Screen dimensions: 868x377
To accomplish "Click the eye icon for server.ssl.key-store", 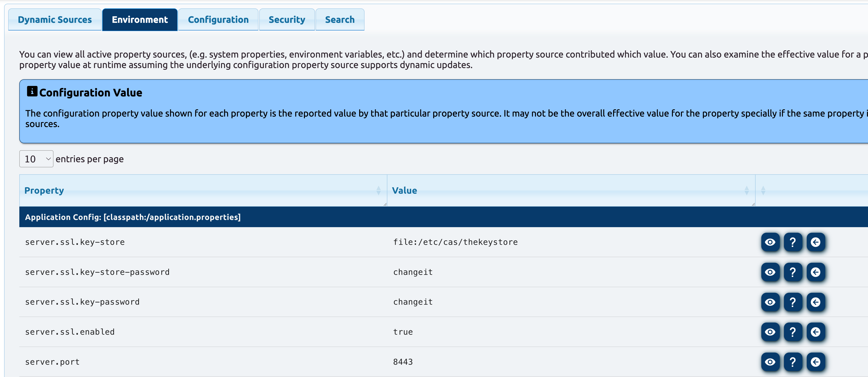I will [770, 242].
